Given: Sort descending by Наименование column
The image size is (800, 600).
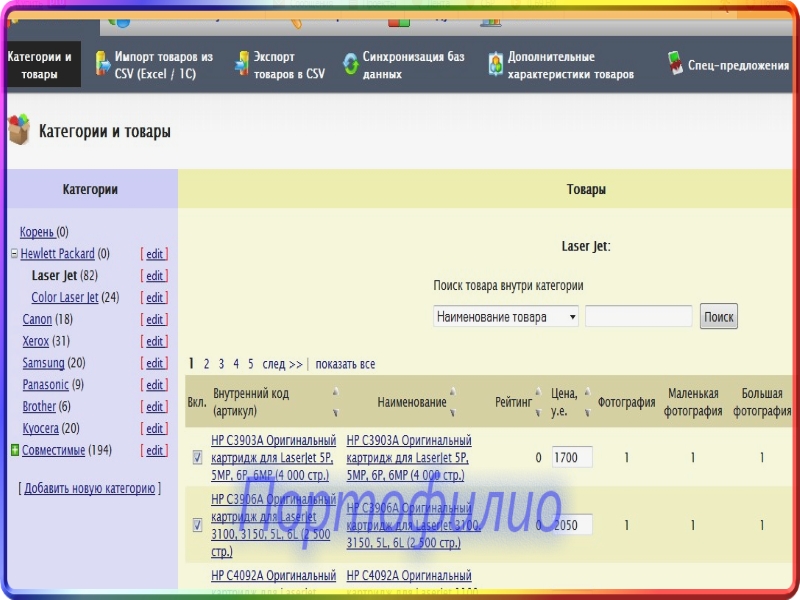Looking at the screenshot, I should pyautogui.click(x=452, y=412).
